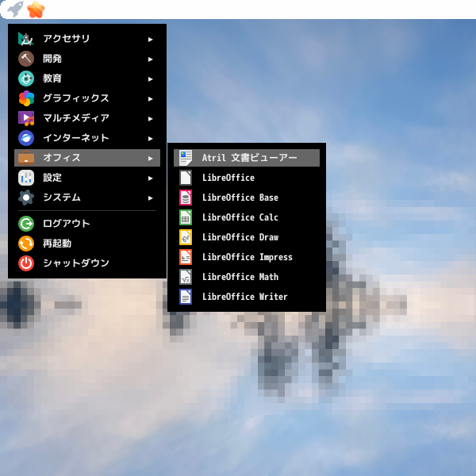Launch LibreOffice Writer

click(x=247, y=297)
